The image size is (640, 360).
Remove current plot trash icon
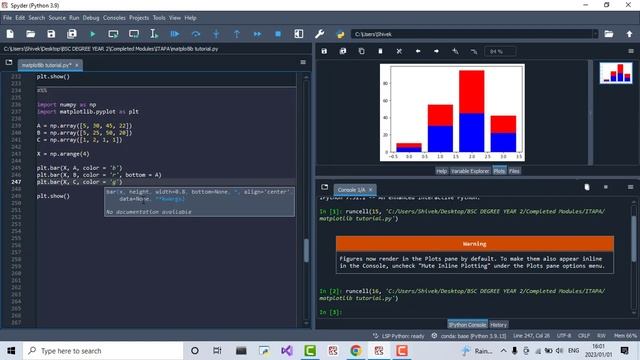[x=380, y=51]
